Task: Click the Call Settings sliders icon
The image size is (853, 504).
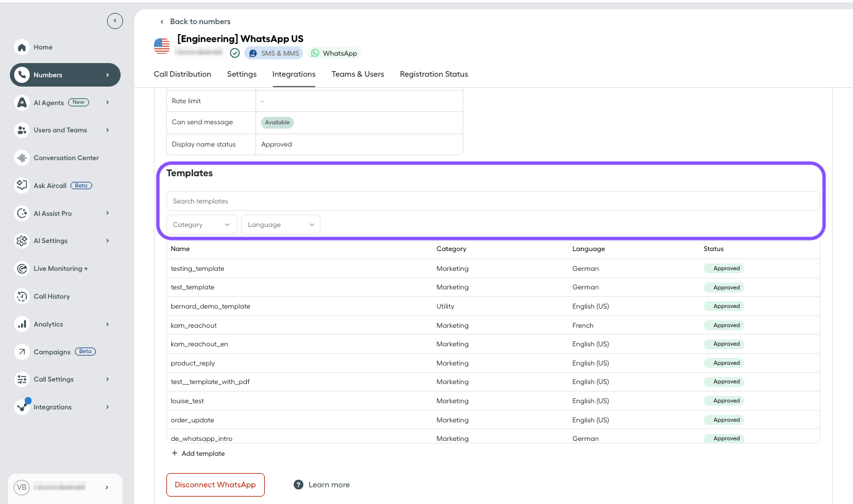Action: click(x=22, y=379)
